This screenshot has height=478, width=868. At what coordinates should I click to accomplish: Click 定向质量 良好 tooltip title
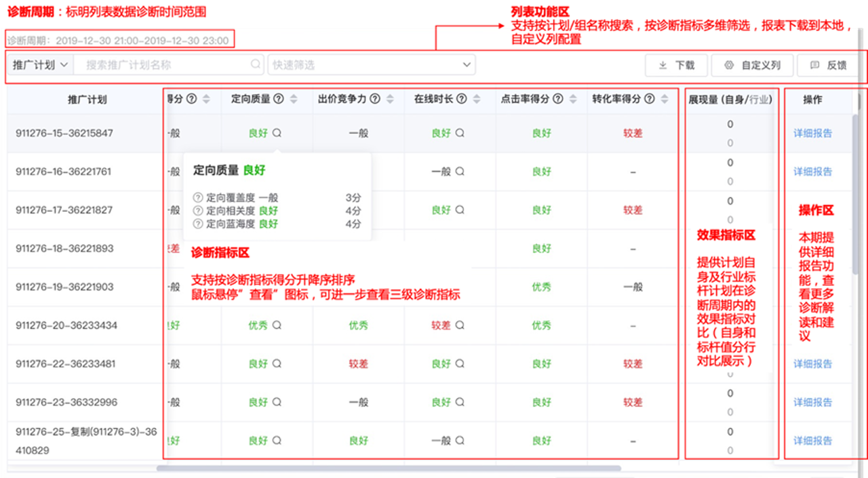pyautogui.click(x=228, y=172)
